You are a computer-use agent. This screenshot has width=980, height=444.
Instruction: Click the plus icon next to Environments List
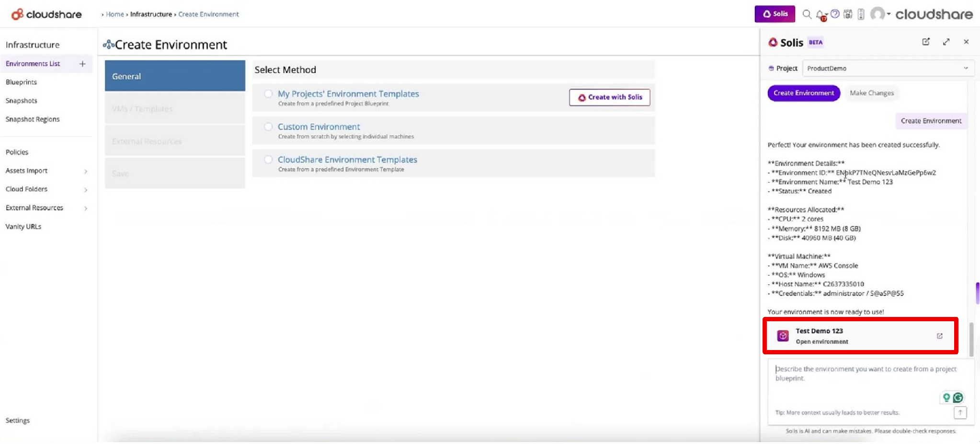click(x=82, y=64)
